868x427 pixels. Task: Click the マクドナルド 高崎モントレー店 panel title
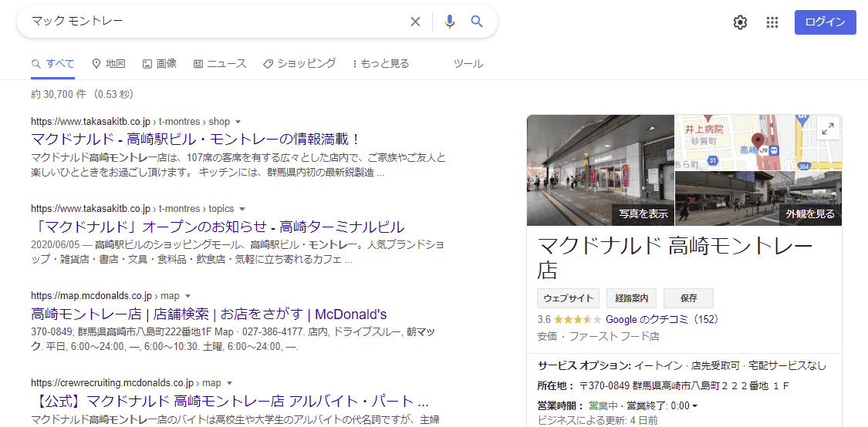pos(675,258)
